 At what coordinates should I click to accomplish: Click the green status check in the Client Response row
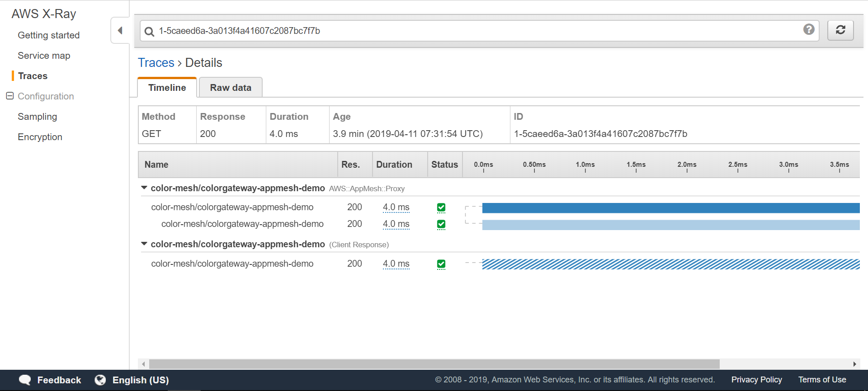click(x=441, y=264)
